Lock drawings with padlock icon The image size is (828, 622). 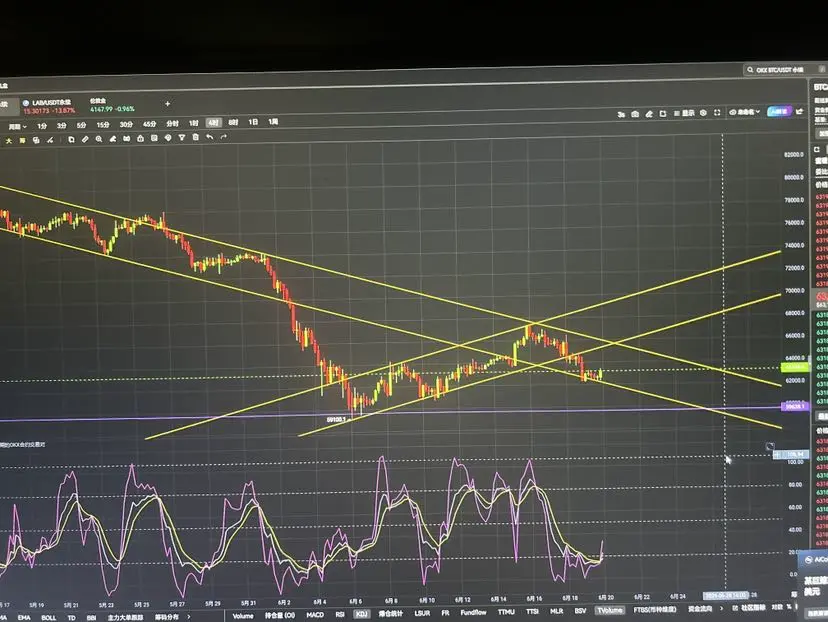point(140,138)
